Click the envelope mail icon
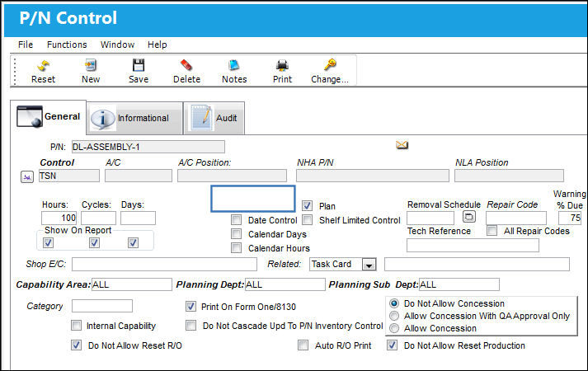 click(402, 144)
